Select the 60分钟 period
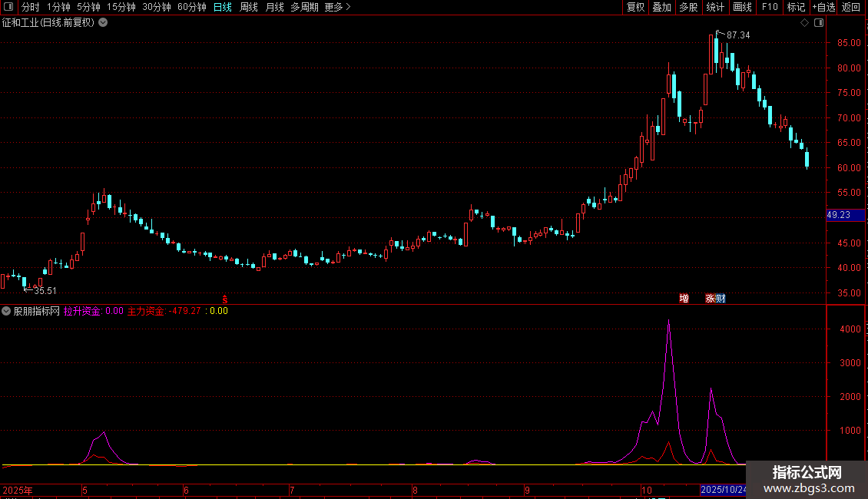This screenshot has height=499, width=868. click(192, 7)
